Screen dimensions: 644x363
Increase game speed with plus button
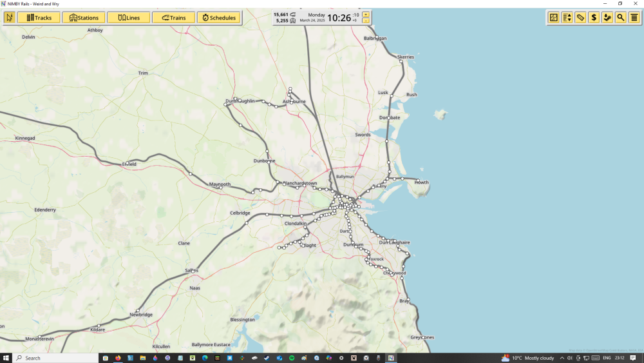[x=366, y=14]
